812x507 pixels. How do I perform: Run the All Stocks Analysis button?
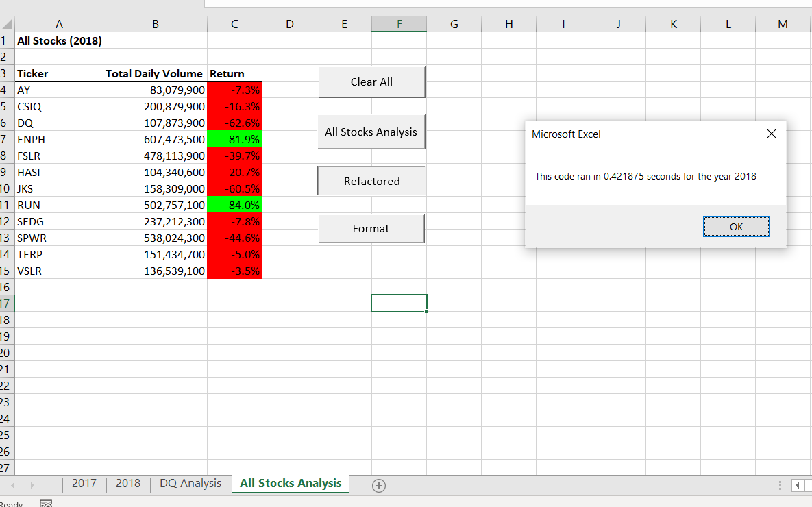pos(371,132)
